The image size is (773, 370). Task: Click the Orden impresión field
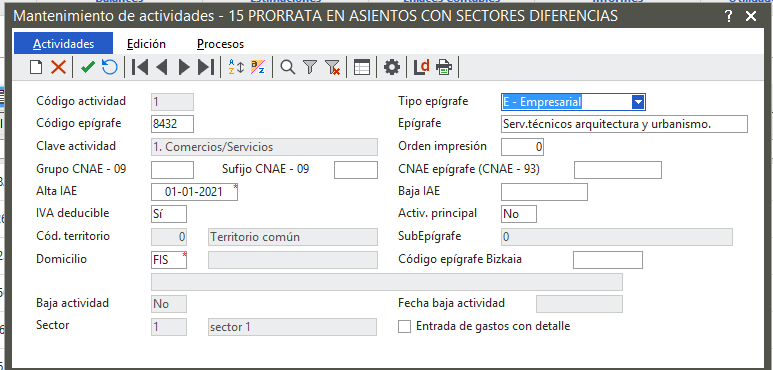coord(523,147)
